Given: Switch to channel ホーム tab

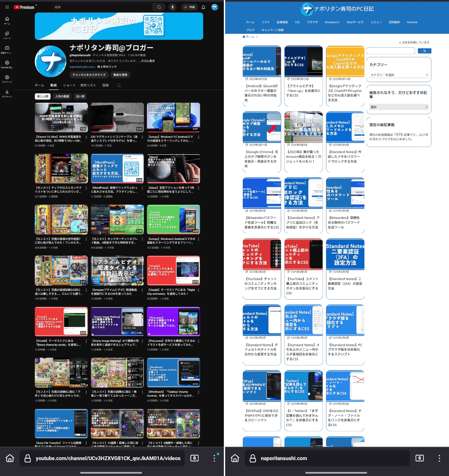Looking at the screenshot, I should (39, 85).
